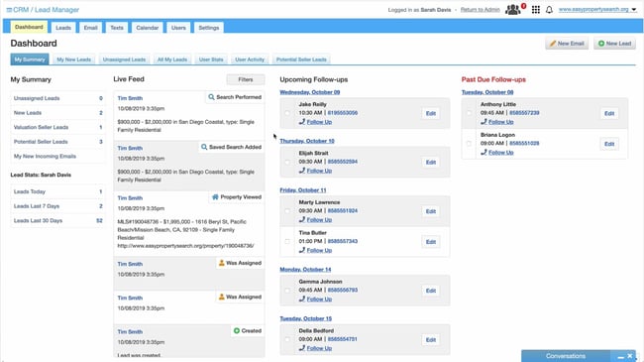Open Tim Smith in Search Performed entry
The width and height of the screenshot is (644, 362).
point(130,98)
